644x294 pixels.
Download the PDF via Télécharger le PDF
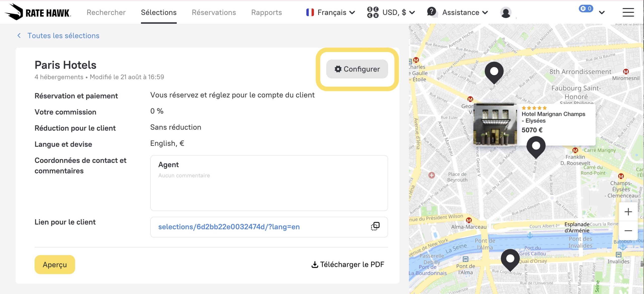[348, 265]
